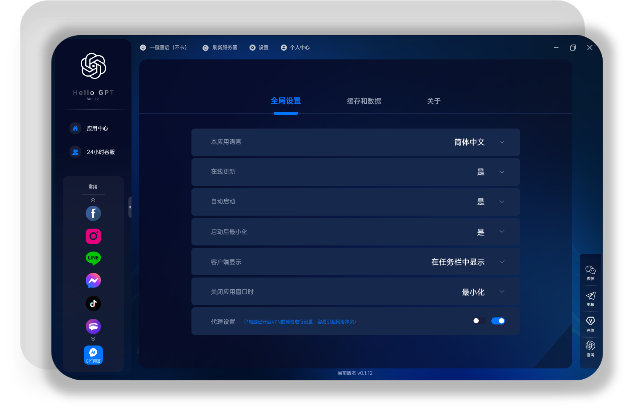Switch to the 缓存和数据 tab
The height and width of the screenshot is (409, 625).
(x=363, y=101)
